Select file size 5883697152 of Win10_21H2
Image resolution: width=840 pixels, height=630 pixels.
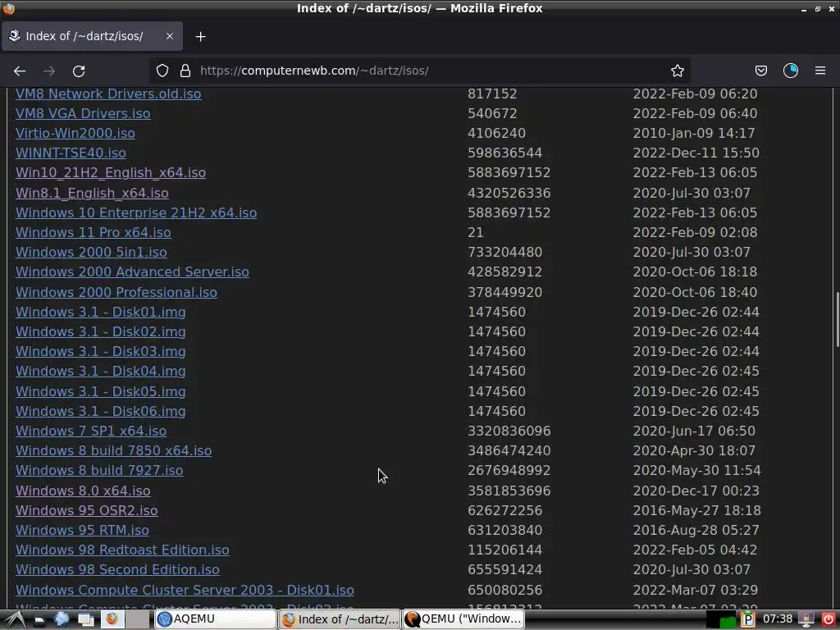click(x=509, y=173)
